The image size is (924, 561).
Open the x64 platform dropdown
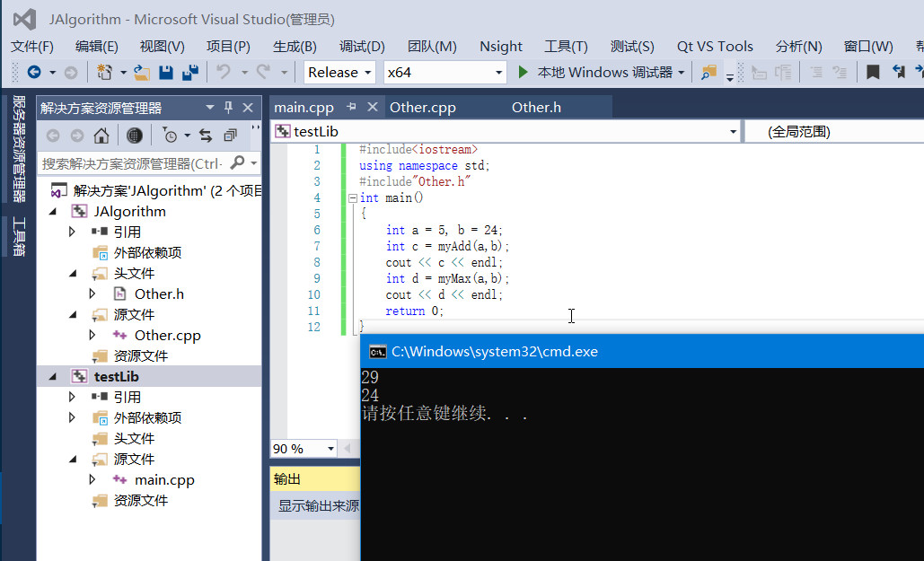tap(498, 73)
